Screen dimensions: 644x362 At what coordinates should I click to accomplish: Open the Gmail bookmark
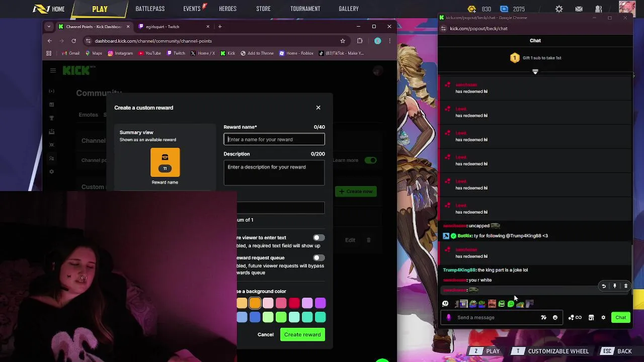[70, 53]
